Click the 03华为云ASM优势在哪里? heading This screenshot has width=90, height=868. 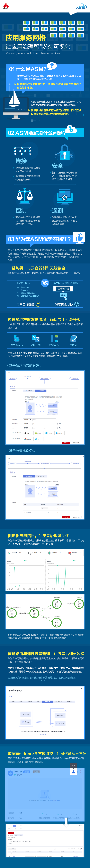click(x=39, y=239)
